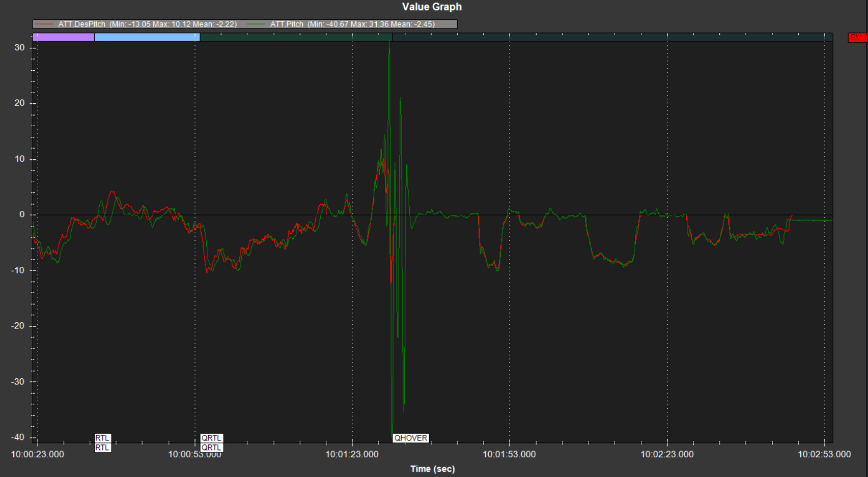Select the upper RTL mode label

click(102, 438)
